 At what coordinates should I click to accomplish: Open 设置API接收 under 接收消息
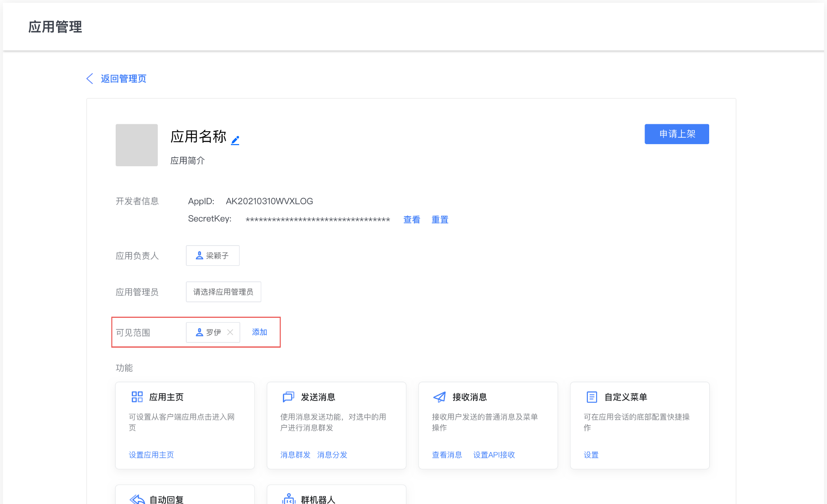coord(494,455)
